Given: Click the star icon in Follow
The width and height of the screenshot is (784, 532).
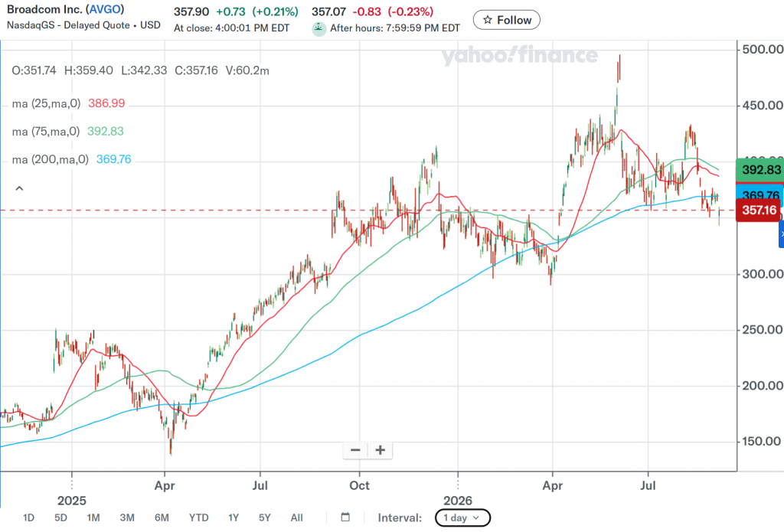Looking at the screenshot, I should pyautogui.click(x=488, y=20).
